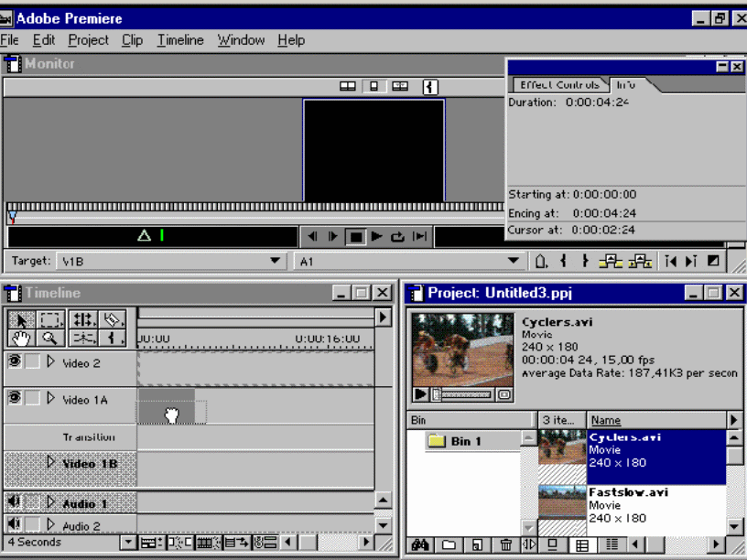747x560 pixels.
Task: Select the Selection arrow tool in Timeline
Action: pyautogui.click(x=21, y=319)
